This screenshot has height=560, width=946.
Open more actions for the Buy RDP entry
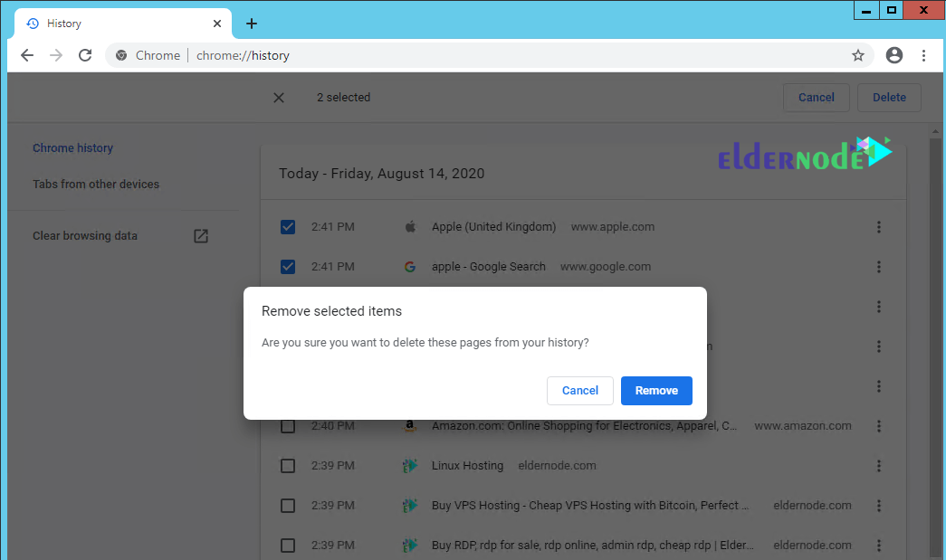point(878,545)
